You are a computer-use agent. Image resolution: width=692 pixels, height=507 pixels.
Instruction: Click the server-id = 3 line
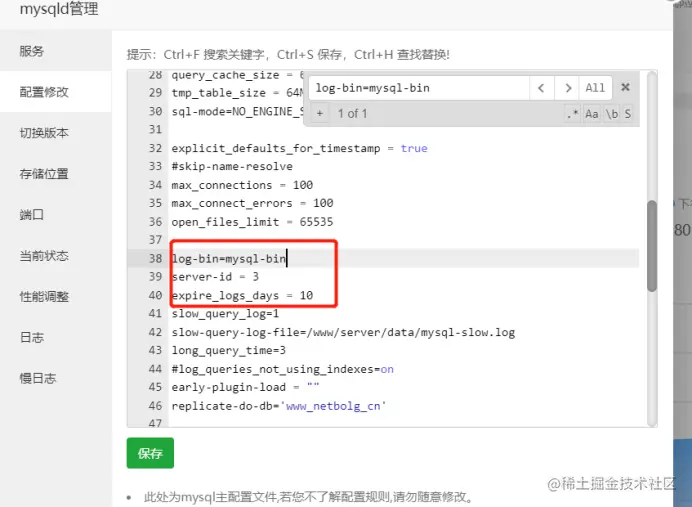click(x=215, y=277)
